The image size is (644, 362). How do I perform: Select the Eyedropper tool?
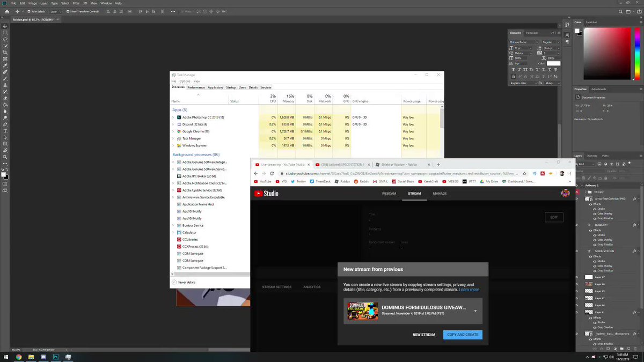pyautogui.click(x=5, y=65)
